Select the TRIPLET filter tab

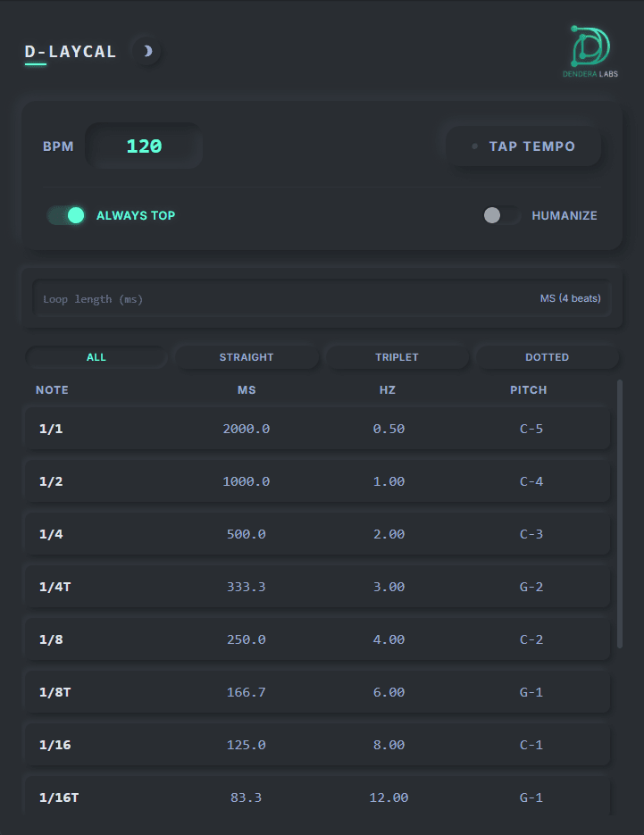(397, 357)
